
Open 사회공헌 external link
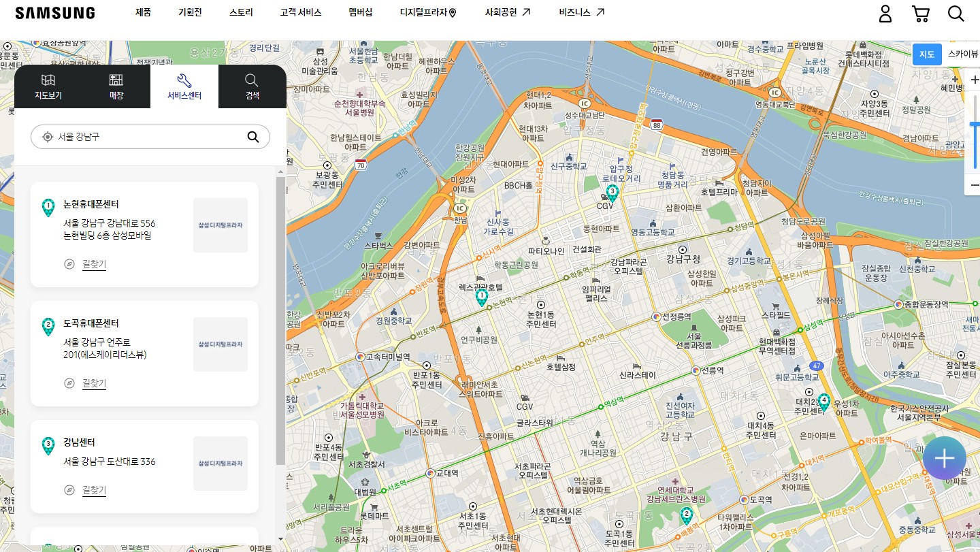pyautogui.click(x=508, y=12)
